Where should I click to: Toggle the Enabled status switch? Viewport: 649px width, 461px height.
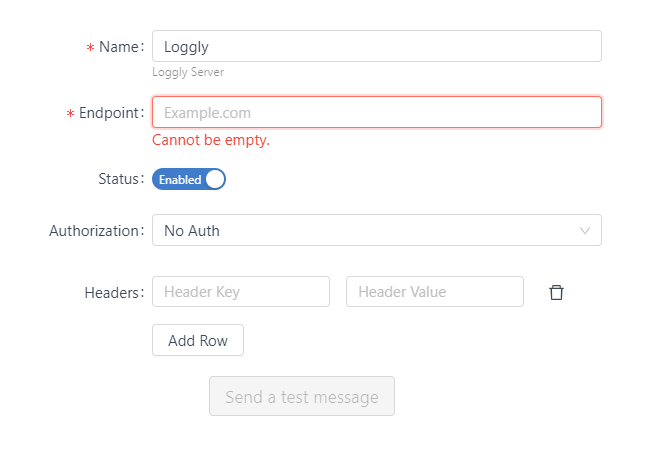pyautogui.click(x=189, y=179)
